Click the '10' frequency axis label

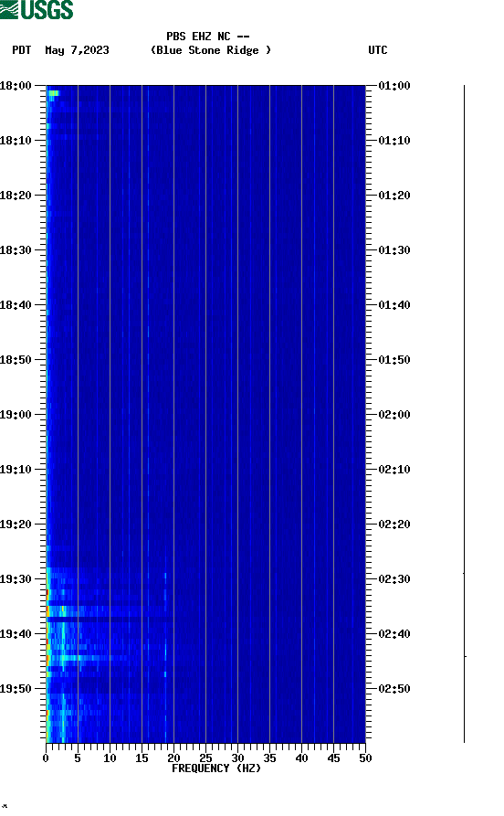[110, 758]
